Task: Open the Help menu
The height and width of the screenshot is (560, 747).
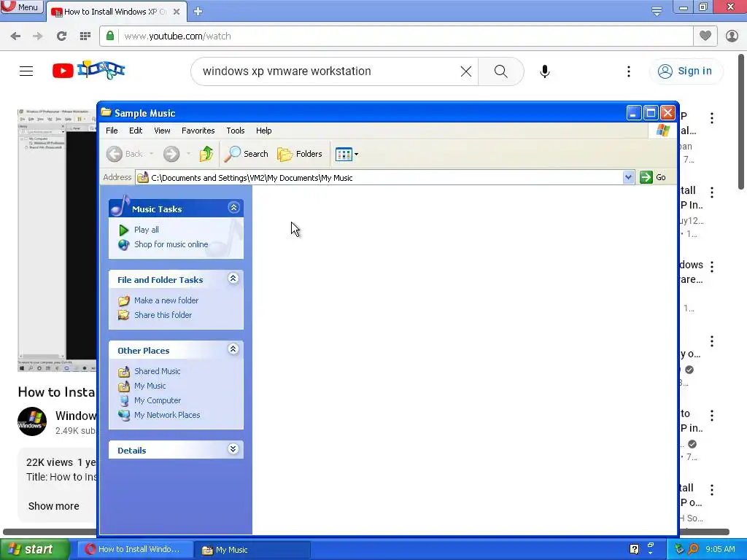Action: [x=263, y=131]
